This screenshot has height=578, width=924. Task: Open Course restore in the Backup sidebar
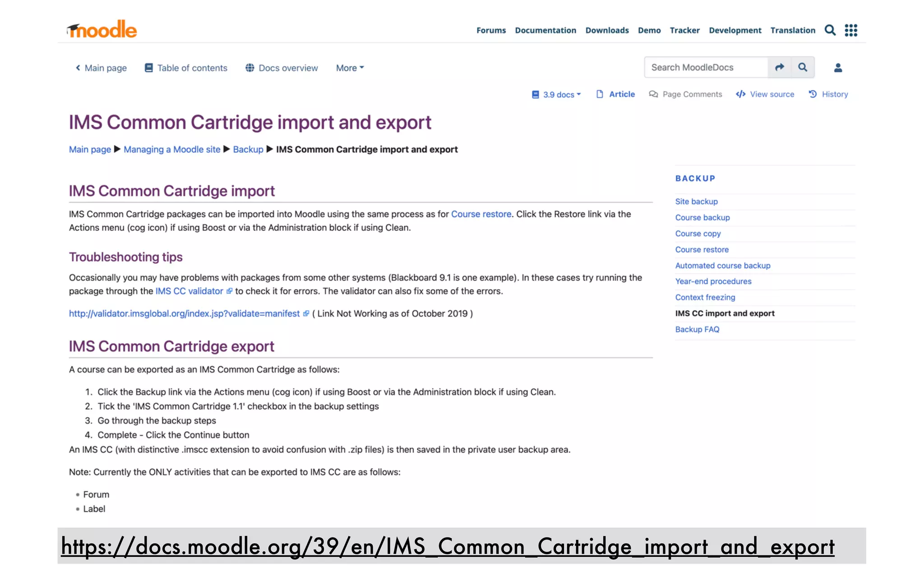(x=702, y=249)
